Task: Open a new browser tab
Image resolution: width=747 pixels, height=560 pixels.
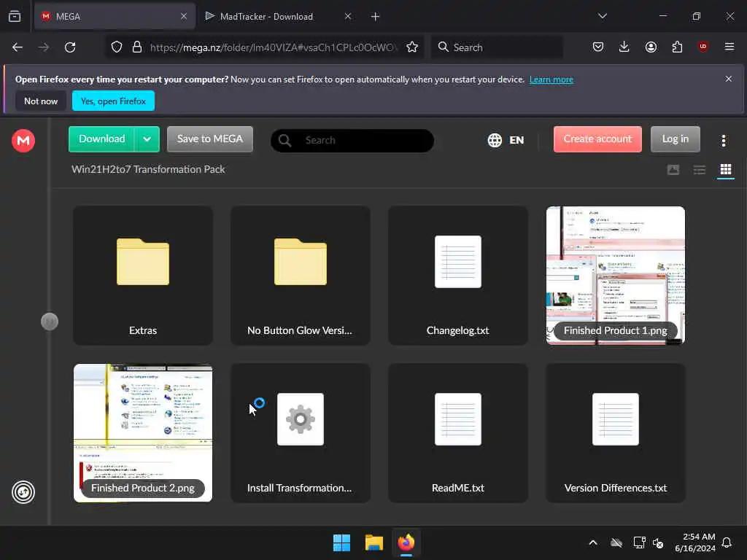Action: coord(376,17)
